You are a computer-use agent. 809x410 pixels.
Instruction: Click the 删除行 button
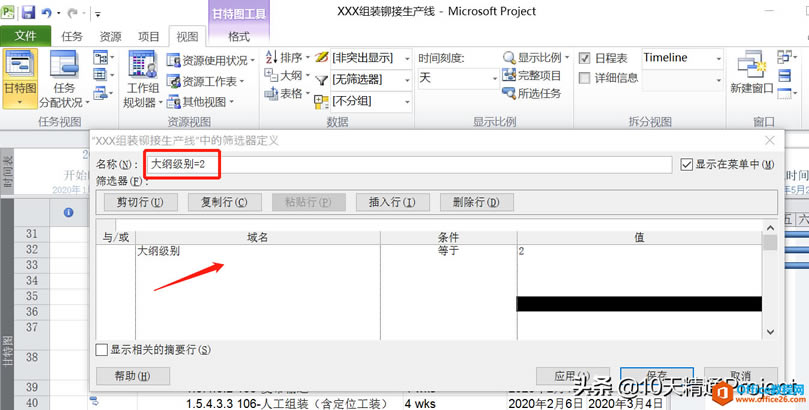pos(476,202)
